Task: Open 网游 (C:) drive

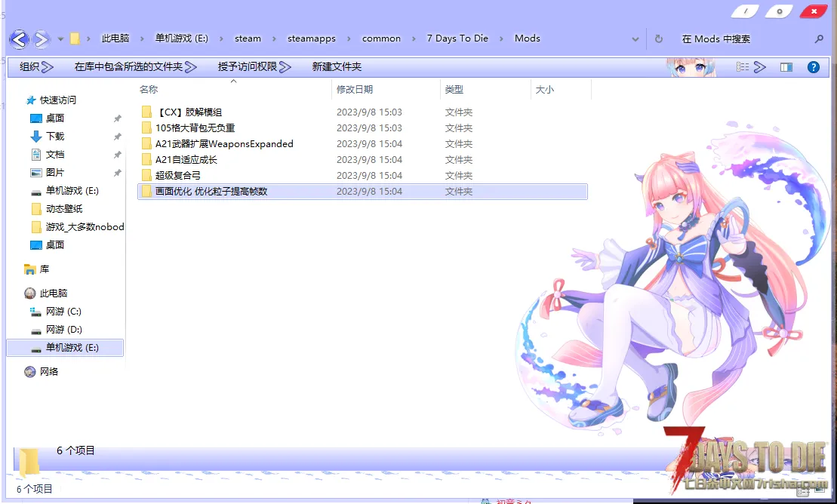Action: click(63, 312)
